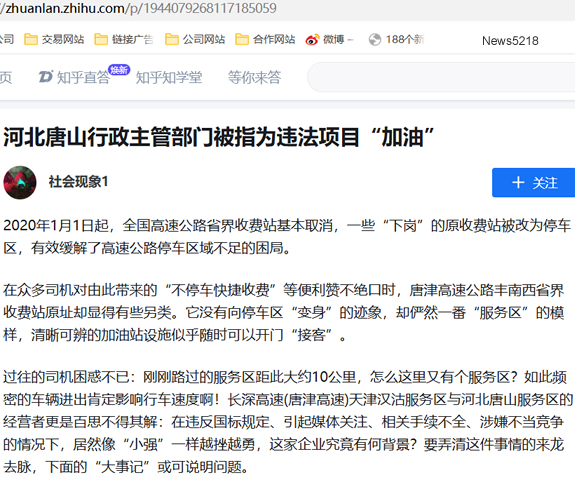This screenshot has height=487, width=579.
Task: Click the article headline about 河北唐山
Action: coord(219,137)
